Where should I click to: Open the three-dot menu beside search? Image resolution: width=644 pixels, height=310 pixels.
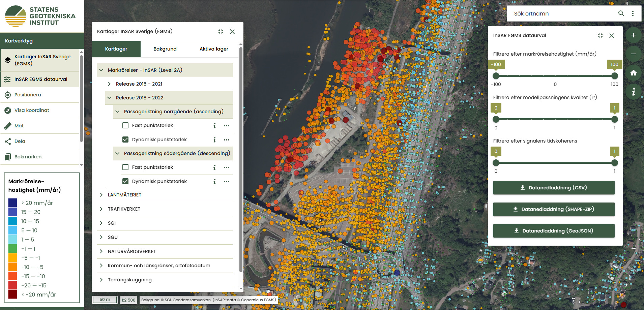tap(633, 13)
